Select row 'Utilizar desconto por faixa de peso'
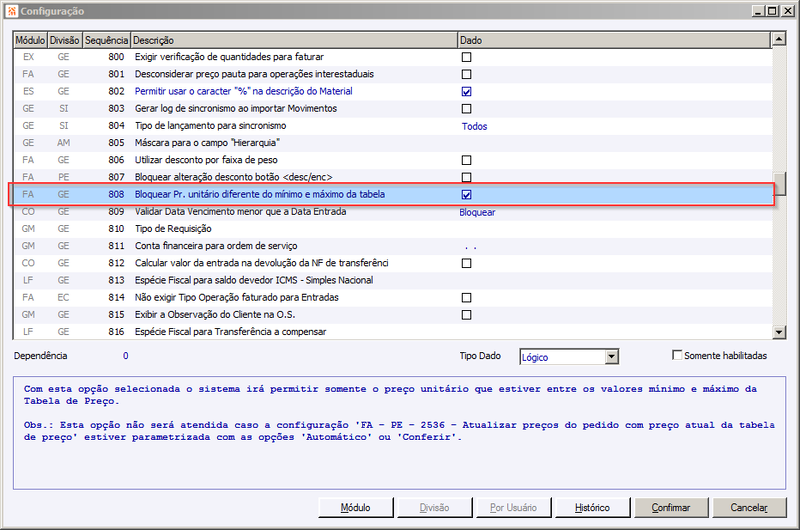Image resolution: width=800 pixels, height=530 pixels. [x=392, y=160]
